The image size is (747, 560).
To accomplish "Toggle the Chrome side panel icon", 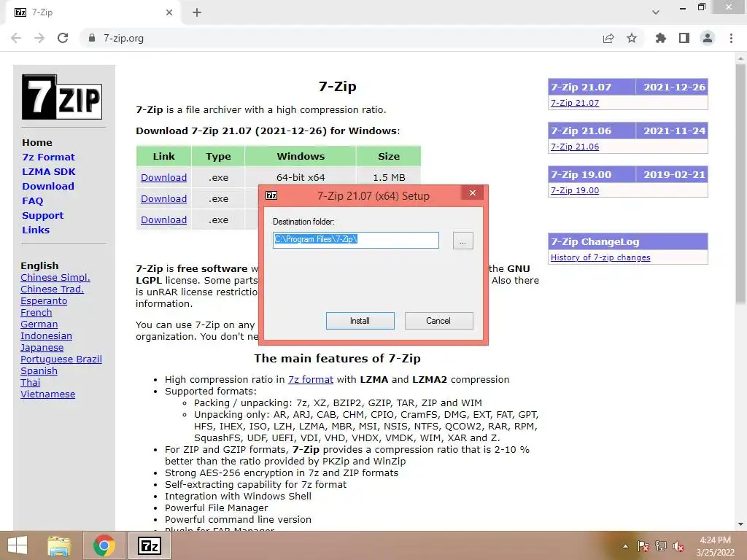I will click(684, 38).
